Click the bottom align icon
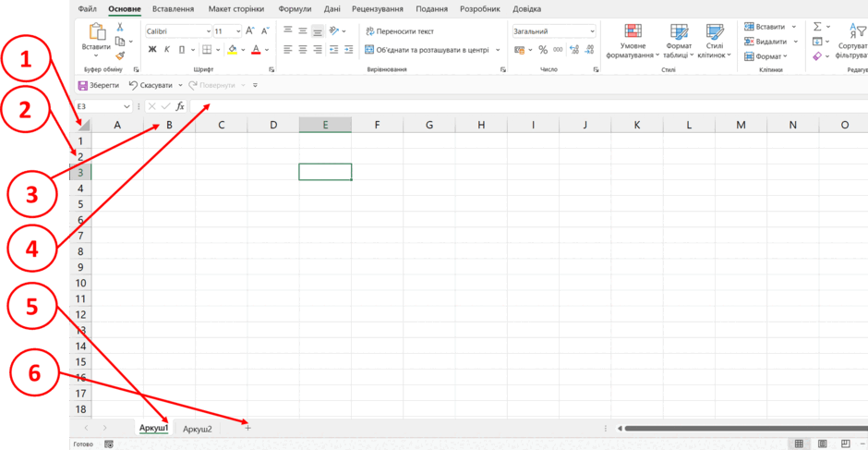This screenshot has width=868, height=450. coord(318,31)
